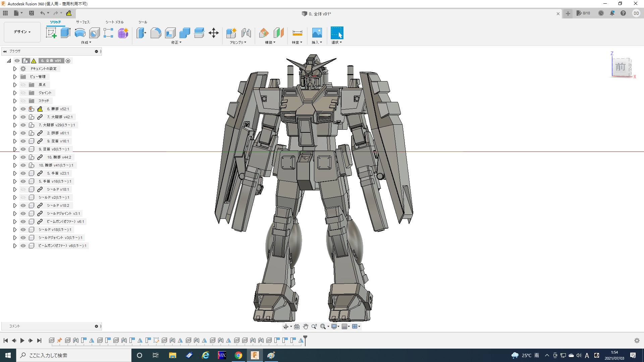The width and height of the screenshot is (644, 362).
Task: Select the Extrude tool icon
Action: click(x=65, y=33)
